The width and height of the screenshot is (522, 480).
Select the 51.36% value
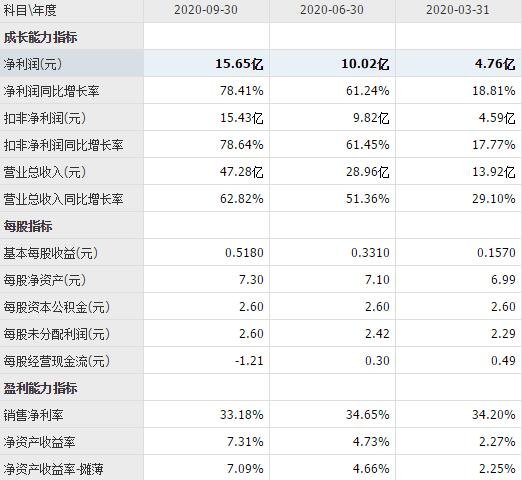tap(368, 199)
